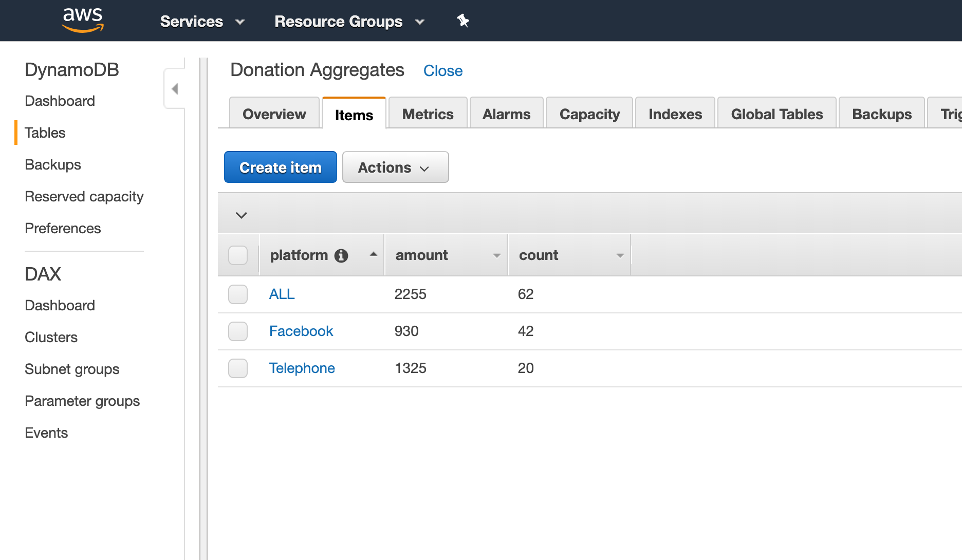Click the count column header
962x560 pixels.
coord(569,255)
